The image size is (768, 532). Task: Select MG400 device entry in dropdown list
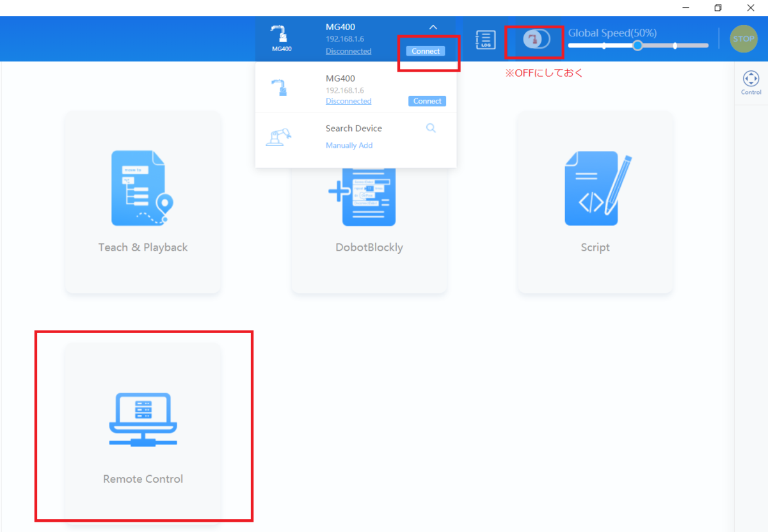point(340,79)
